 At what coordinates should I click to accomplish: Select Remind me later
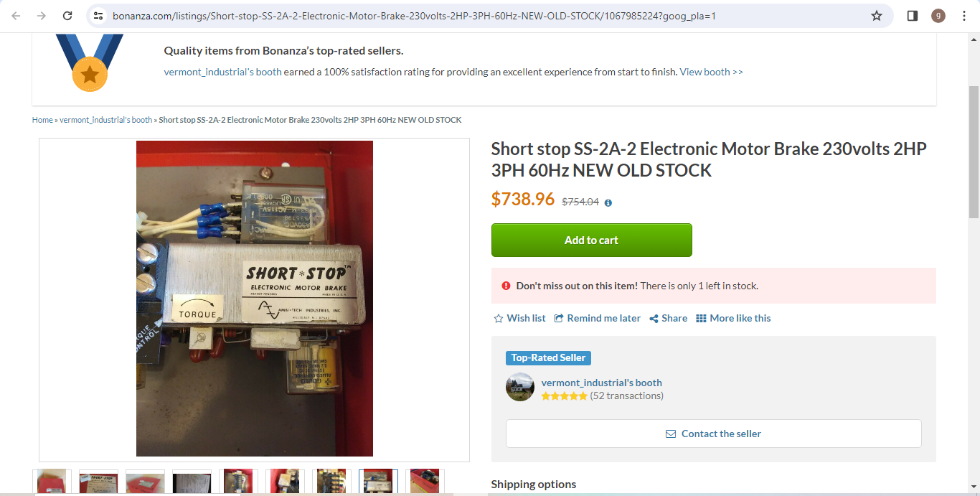point(597,318)
